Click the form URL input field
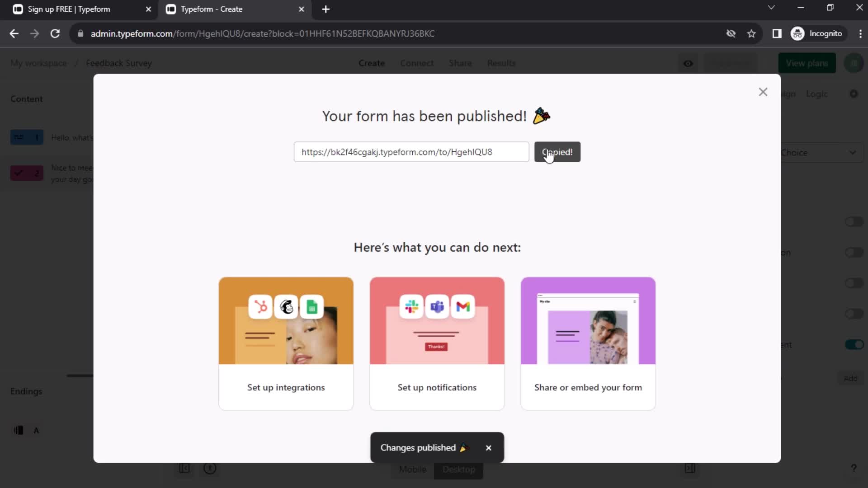868x488 pixels. point(411,152)
